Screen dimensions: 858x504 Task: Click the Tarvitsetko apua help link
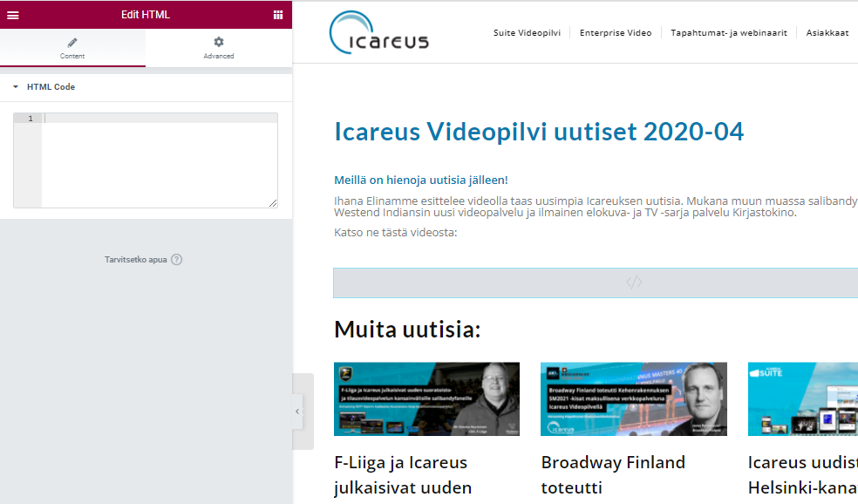pos(135,260)
